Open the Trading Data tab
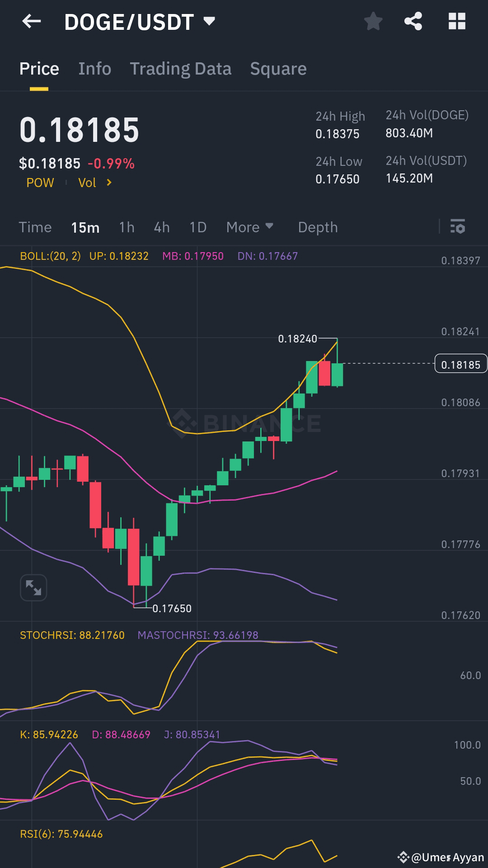 point(181,69)
